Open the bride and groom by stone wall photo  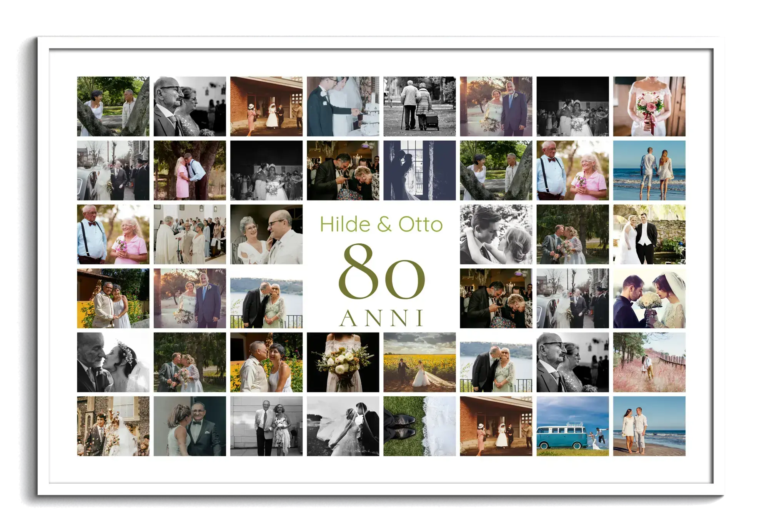[649, 234]
